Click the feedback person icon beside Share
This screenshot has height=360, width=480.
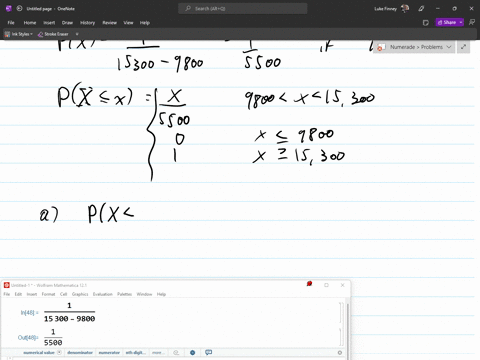472,22
